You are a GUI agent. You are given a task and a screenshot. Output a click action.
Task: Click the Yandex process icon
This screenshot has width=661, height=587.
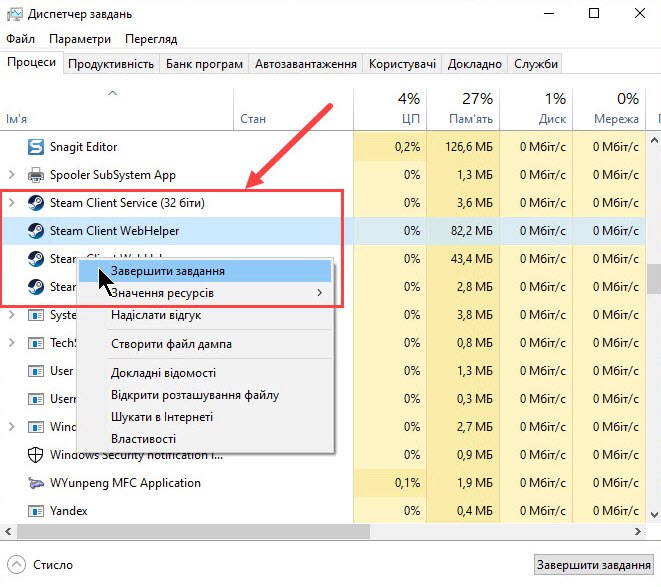click(x=36, y=511)
